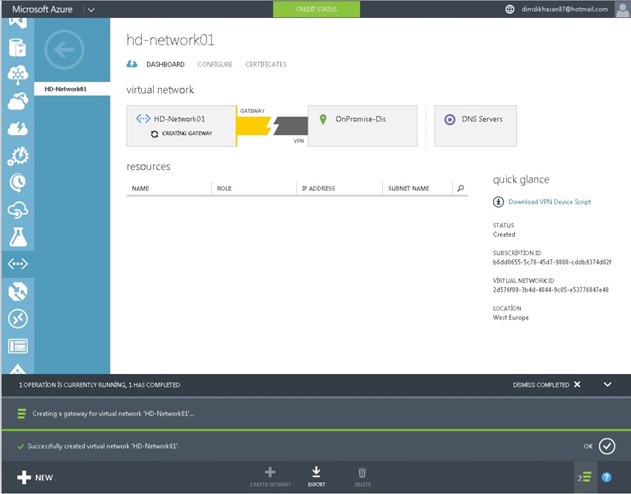This screenshot has height=494, width=631.
Task: Click the quick start cloud icon
Action: pos(132,64)
